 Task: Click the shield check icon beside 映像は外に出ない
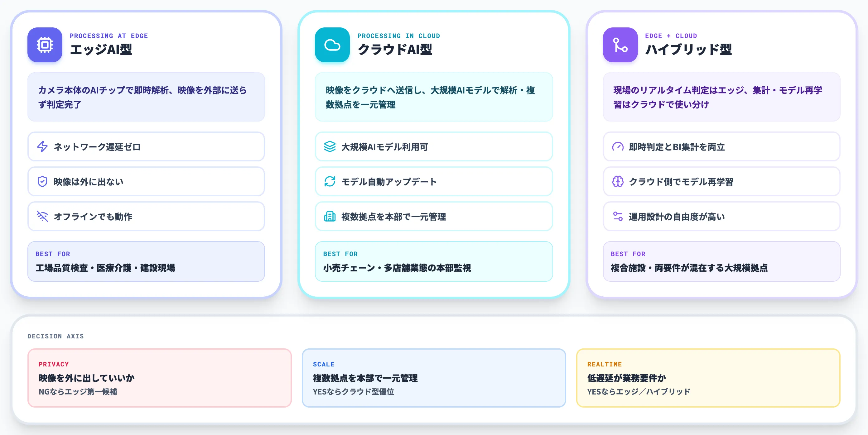(42, 181)
